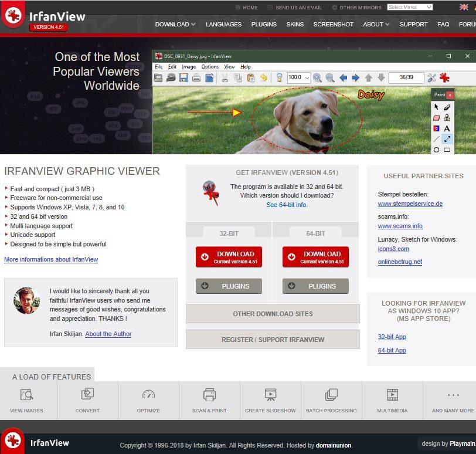Click the Slideshow film reel toolbar icon
Screen dimensions: 476x454
[x=171, y=78]
